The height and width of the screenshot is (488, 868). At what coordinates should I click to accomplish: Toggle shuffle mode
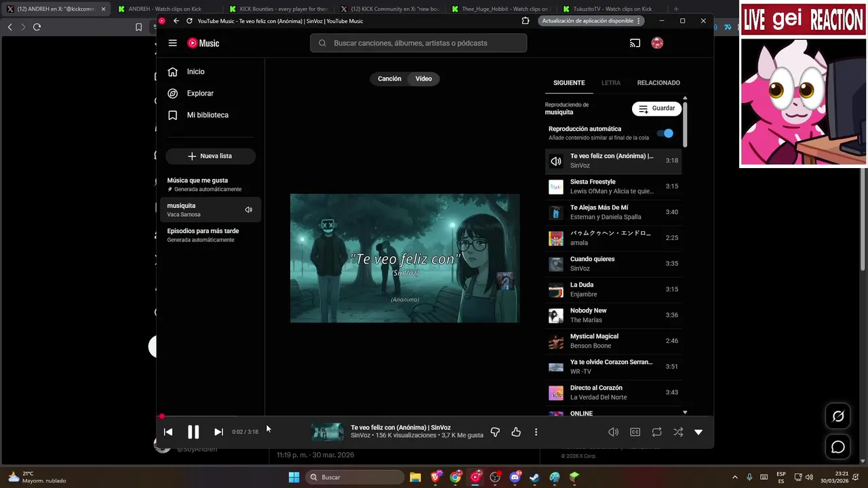(x=678, y=432)
